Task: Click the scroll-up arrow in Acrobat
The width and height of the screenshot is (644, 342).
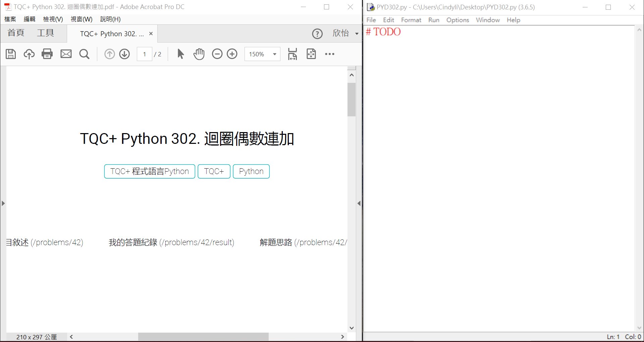Action: pyautogui.click(x=352, y=75)
